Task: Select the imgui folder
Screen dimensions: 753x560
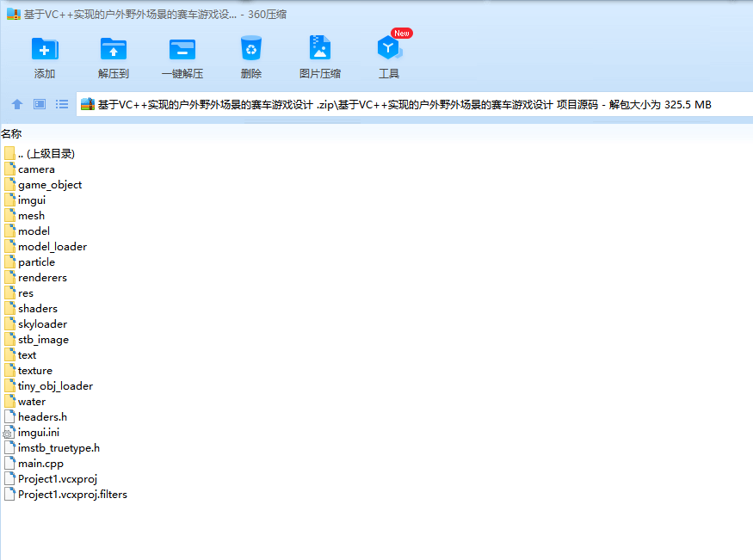Action: coord(25,200)
